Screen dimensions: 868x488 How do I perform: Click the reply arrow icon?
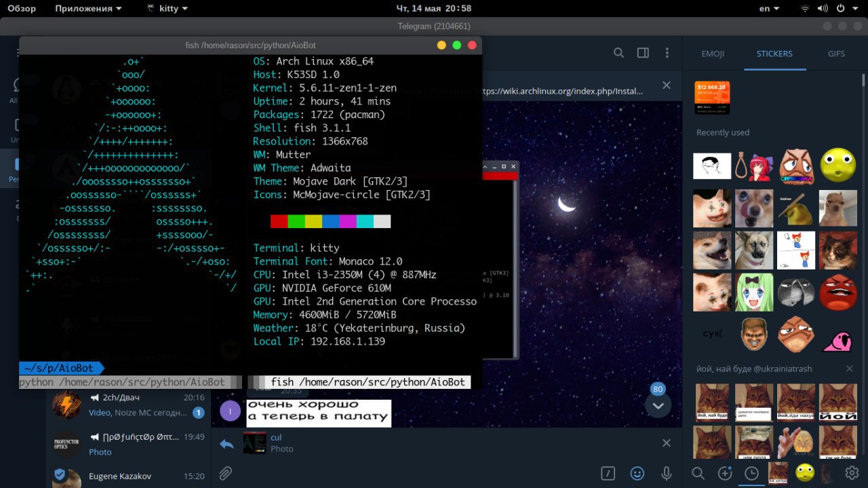(x=226, y=444)
